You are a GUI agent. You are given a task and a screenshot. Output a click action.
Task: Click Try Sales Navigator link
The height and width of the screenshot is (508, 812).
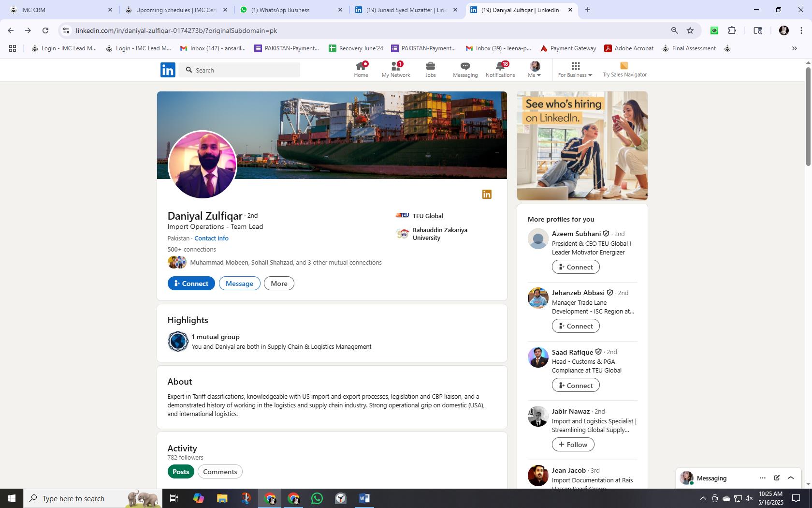[x=624, y=70]
